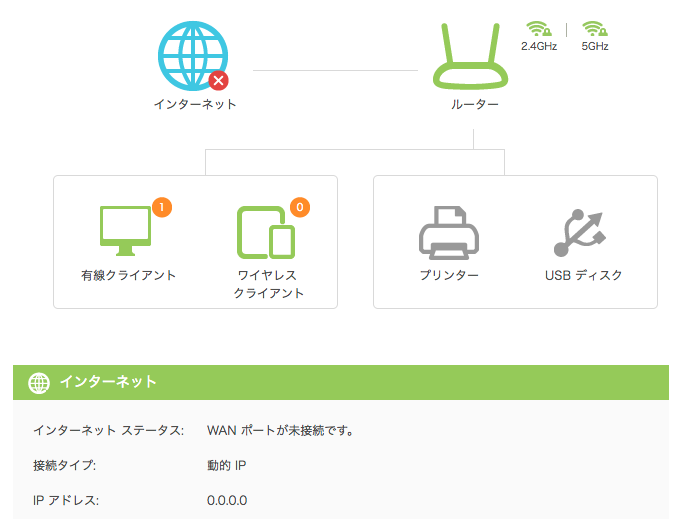Click the red disconnected X badge
The width and height of the screenshot is (682, 519).
tap(218, 80)
